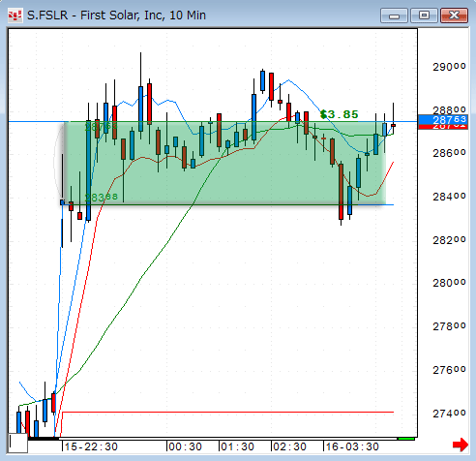Screen dimensions: 476x461
Task: Click the 284.00 price axis label
Action: click(449, 197)
